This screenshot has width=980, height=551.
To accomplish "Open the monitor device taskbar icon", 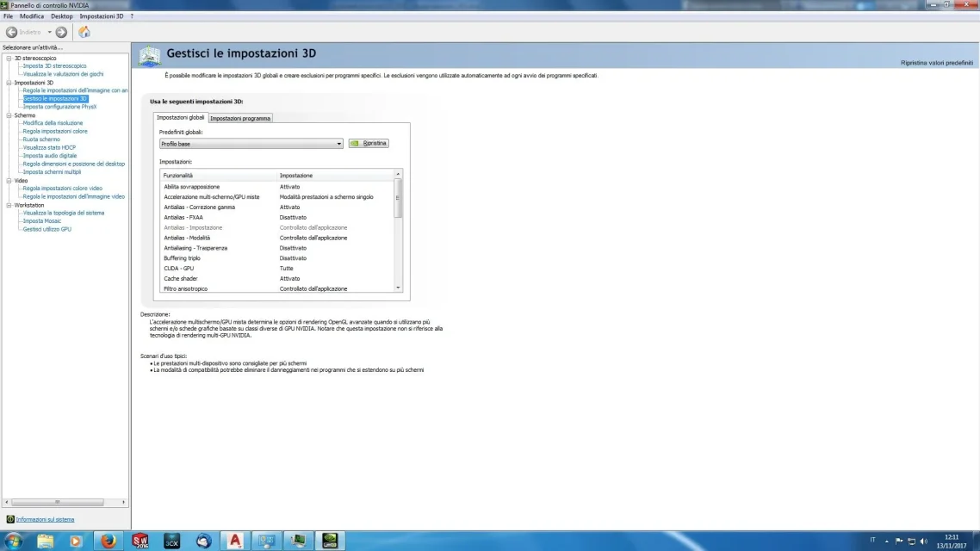I will tap(299, 541).
